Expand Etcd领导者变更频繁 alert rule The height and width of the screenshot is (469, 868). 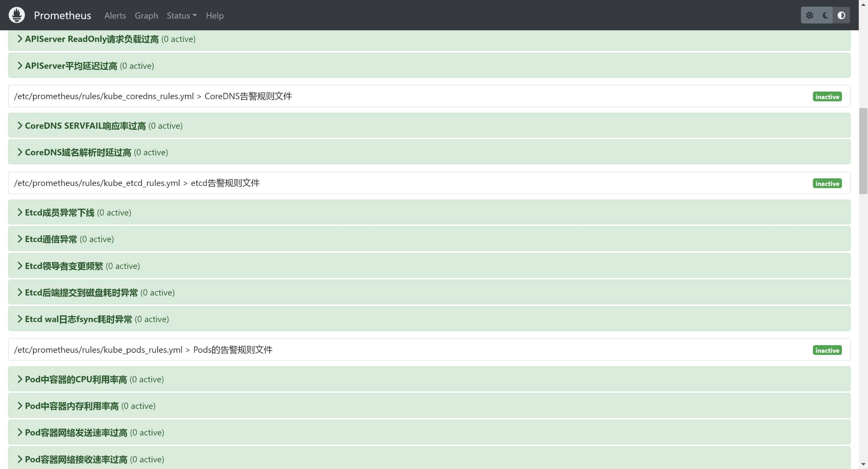coord(64,266)
